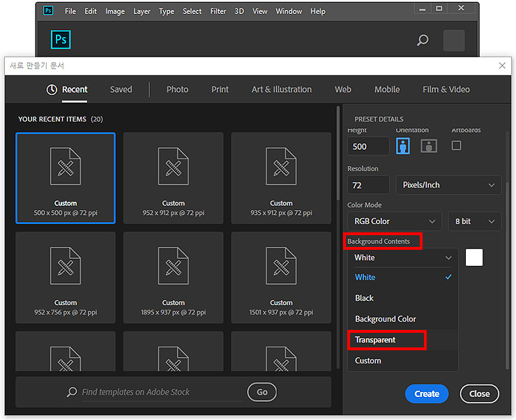This screenshot has height=420, width=516.
Task: Open the Layer menu
Action: (142, 12)
